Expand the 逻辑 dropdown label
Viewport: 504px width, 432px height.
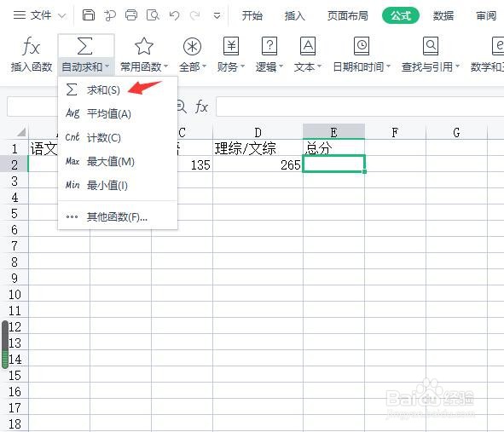tap(269, 66)
